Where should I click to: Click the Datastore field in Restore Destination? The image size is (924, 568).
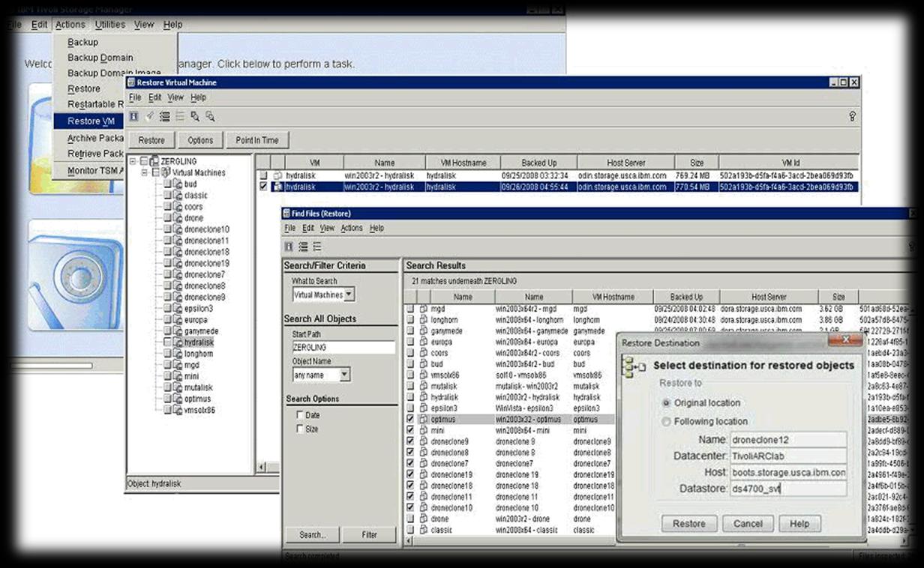click(788, 489)
